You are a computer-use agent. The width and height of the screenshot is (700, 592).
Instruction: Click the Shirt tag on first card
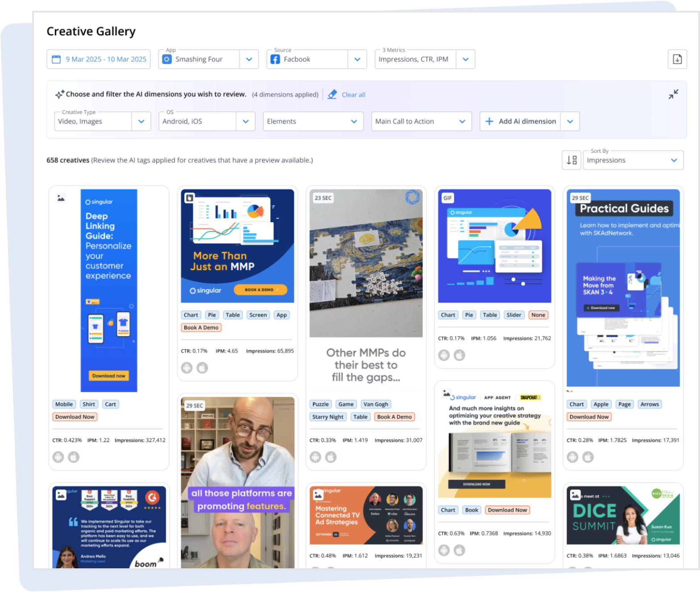tap(89, 404)
